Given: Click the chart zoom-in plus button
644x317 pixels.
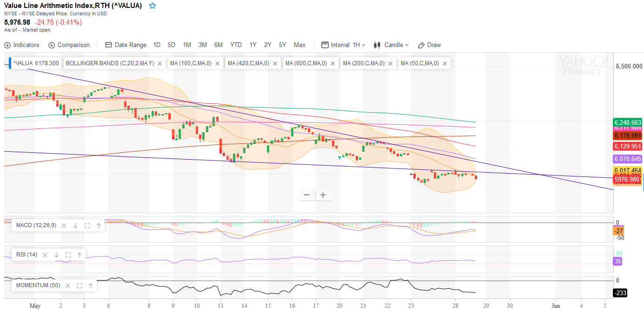Looking at the screenshot, I should (323, 195).
